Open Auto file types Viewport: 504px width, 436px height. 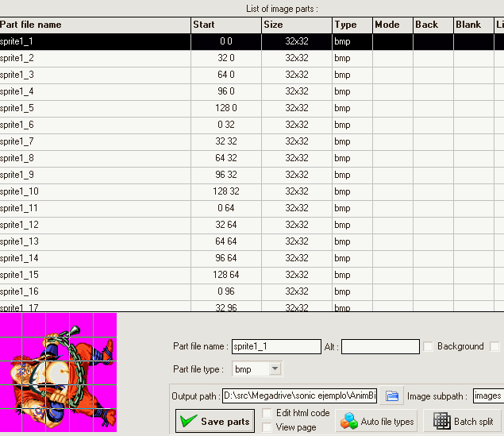[x=378, y=422]
